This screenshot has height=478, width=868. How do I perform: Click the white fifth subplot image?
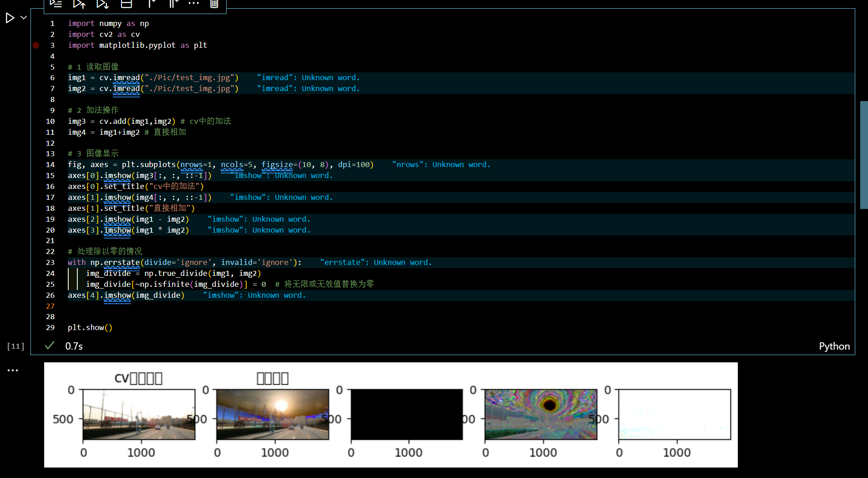(x=675, y=414)
